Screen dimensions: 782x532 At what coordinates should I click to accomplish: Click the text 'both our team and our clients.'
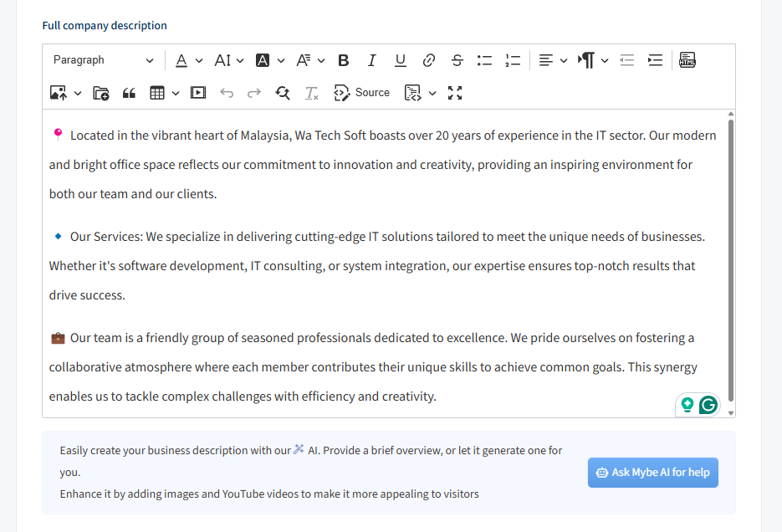coord(133,194)
